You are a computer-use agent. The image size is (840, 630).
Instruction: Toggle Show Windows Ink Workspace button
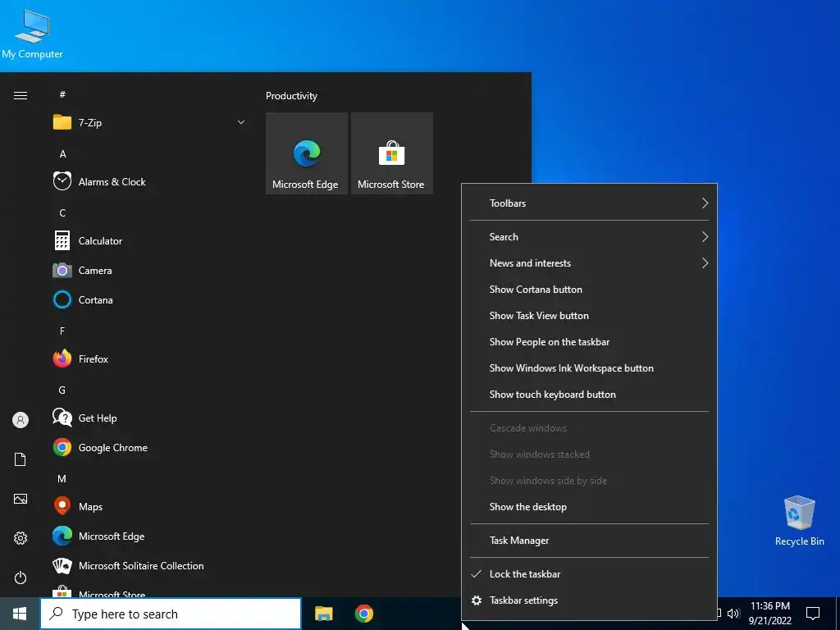pyautogui.click(x=589, y=368)
